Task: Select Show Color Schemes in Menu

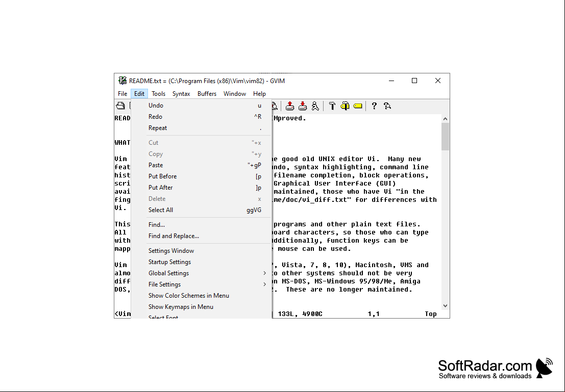Action: 202,296
